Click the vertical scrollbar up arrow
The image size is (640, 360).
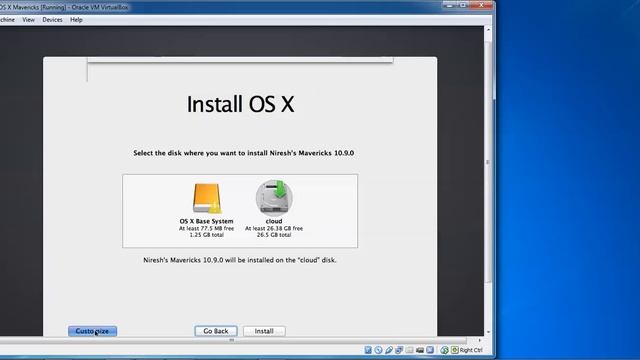488,30
